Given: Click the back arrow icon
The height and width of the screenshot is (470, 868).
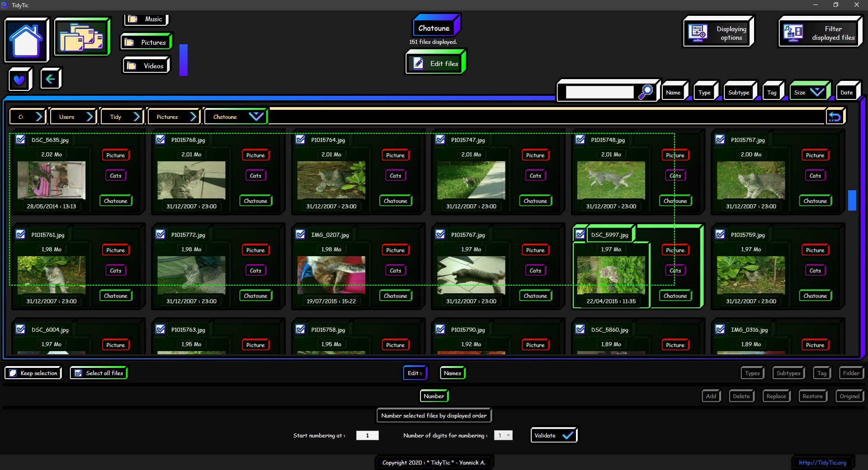Looking at the screenshot, I should (50, 79).
